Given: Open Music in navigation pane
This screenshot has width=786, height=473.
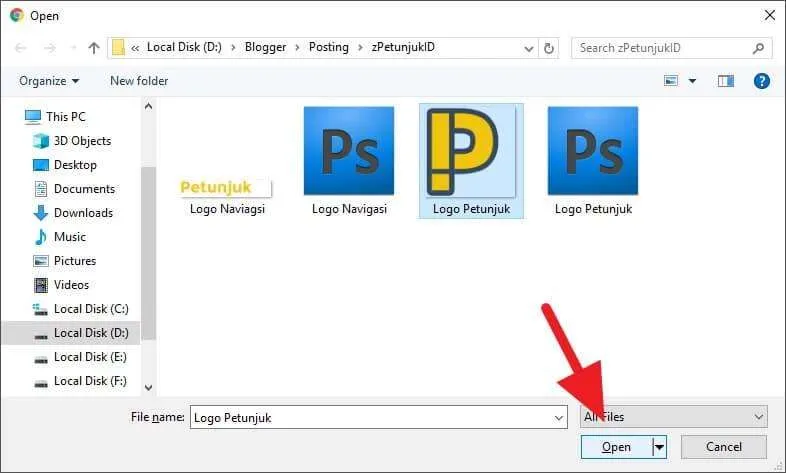Looking at the screenshot, I should pos(59,237).
